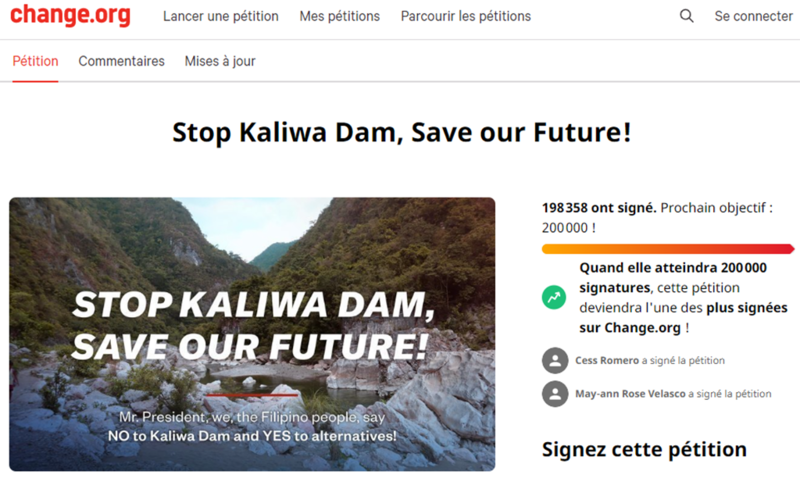Go to 'Mes pétitions'
The image size is (800, 478).
pos(339,16)
